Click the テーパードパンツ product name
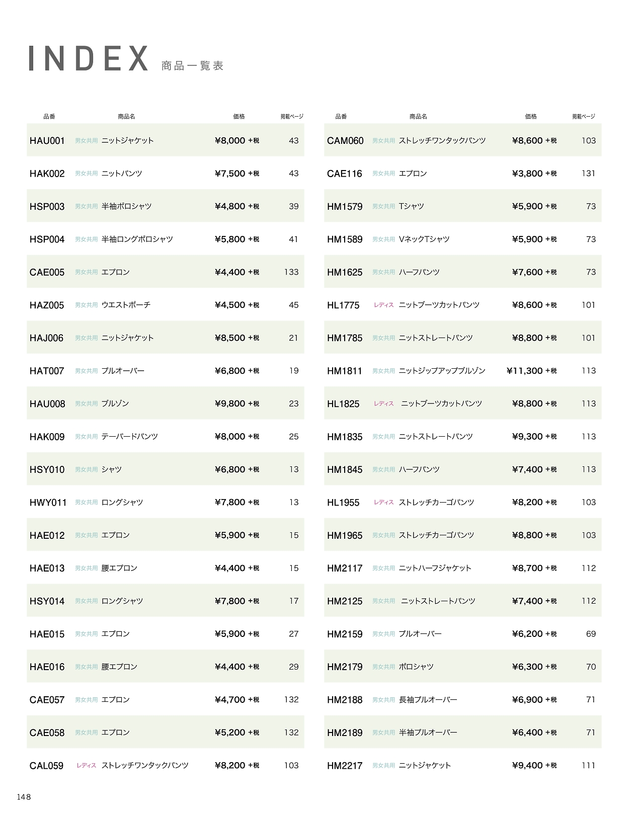The image size is (644, 814). pos(130,437)
